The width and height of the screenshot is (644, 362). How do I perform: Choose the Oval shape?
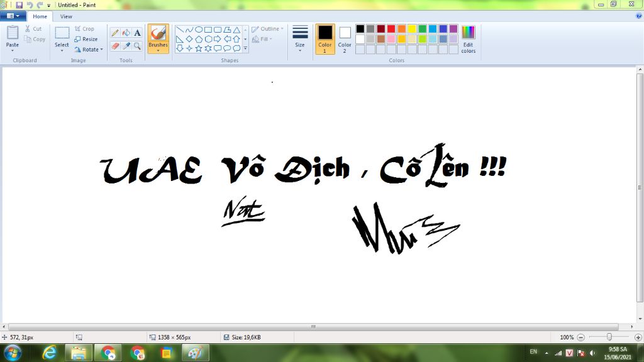[x=198, y=30]
